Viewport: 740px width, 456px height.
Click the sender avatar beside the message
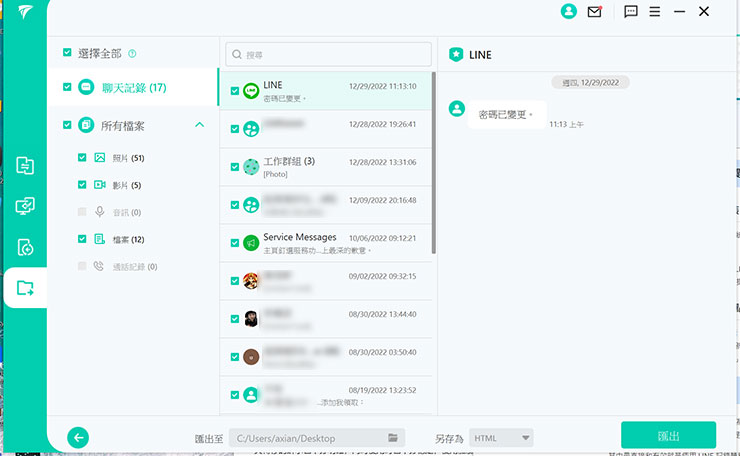(x=456, y=109)
